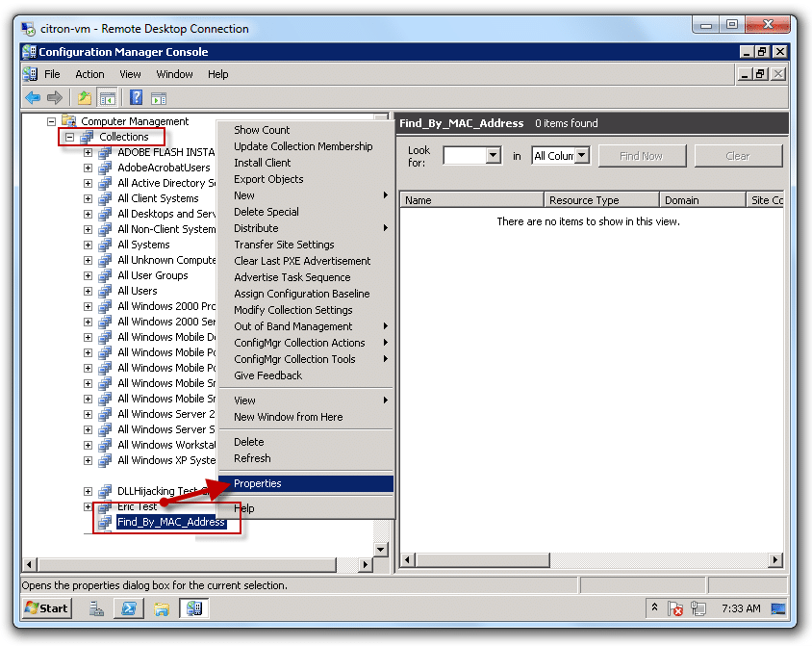812x646 pixels.
Task: Open Windows Explorer folder in taskbar
Action: [162, 607]
